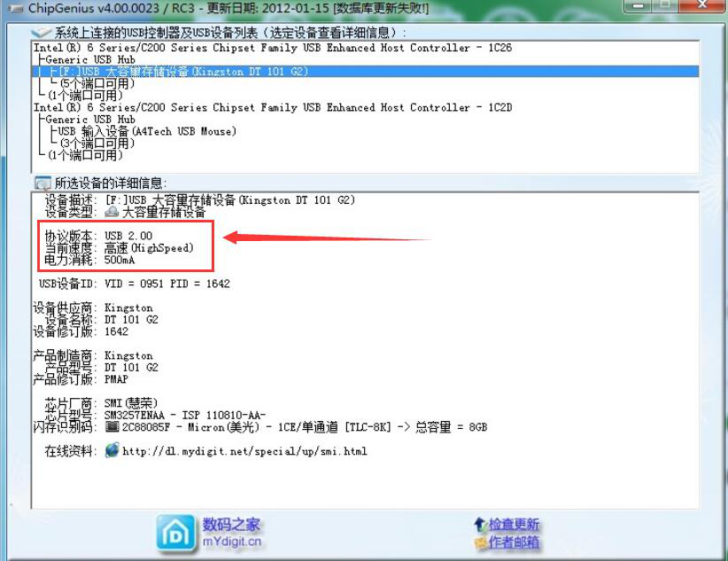The width and height of the screenshot is (728, 561).
Task: Select the Kingston DT 101 G2 storage device row
Action: [x=366, y=72]
